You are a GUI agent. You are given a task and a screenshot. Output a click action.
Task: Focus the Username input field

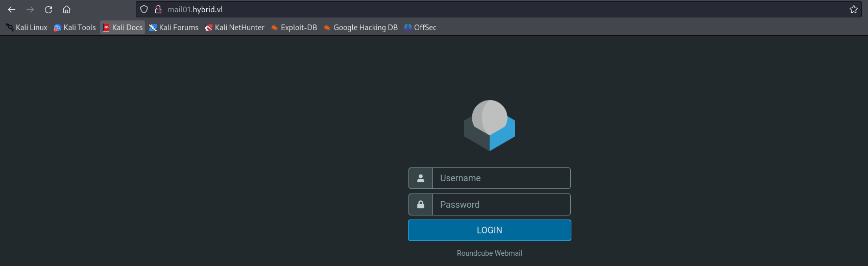click(501, 178)
